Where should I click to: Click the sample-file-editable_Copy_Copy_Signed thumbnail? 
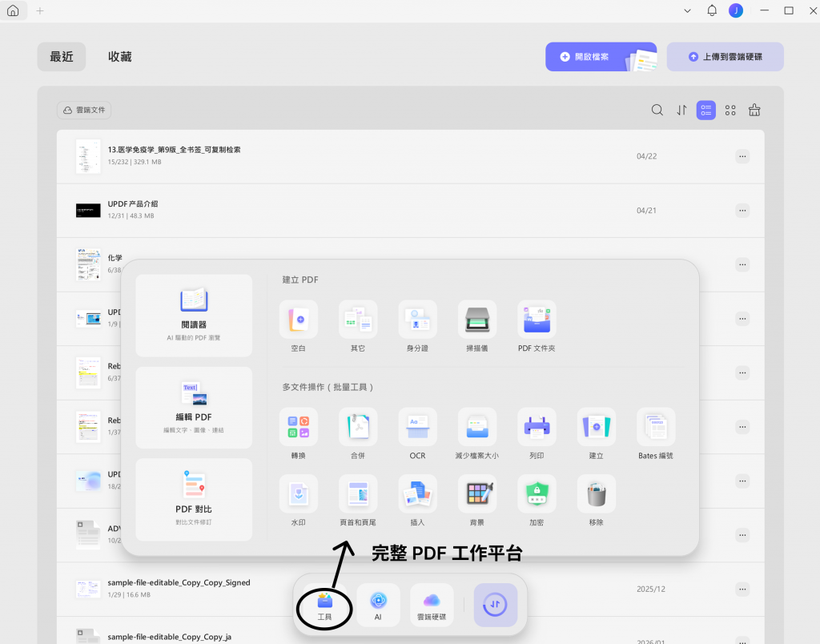click(88, 589)
